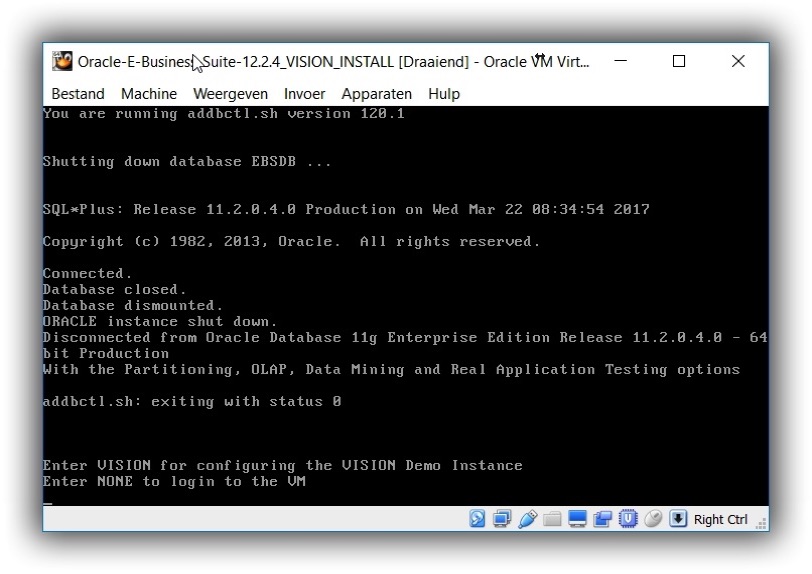Minimize the VirtualBox VM window
Image resolution: width=812 pixels, height=574 pixels.
click(620, 61)
